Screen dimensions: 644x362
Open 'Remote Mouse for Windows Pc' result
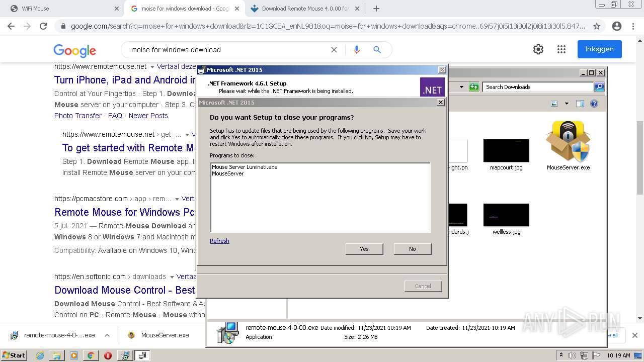point(125,212)
